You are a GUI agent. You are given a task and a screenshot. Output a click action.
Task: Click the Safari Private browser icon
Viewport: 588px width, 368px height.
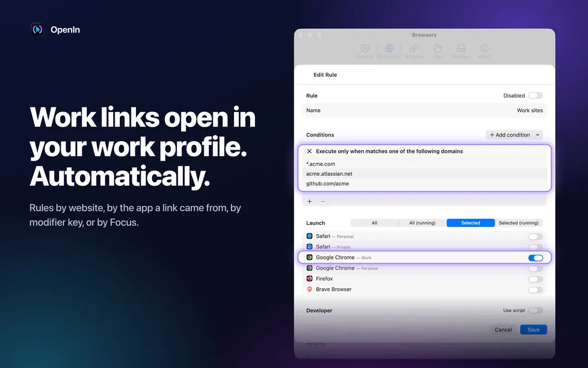(x=310, y=246)
